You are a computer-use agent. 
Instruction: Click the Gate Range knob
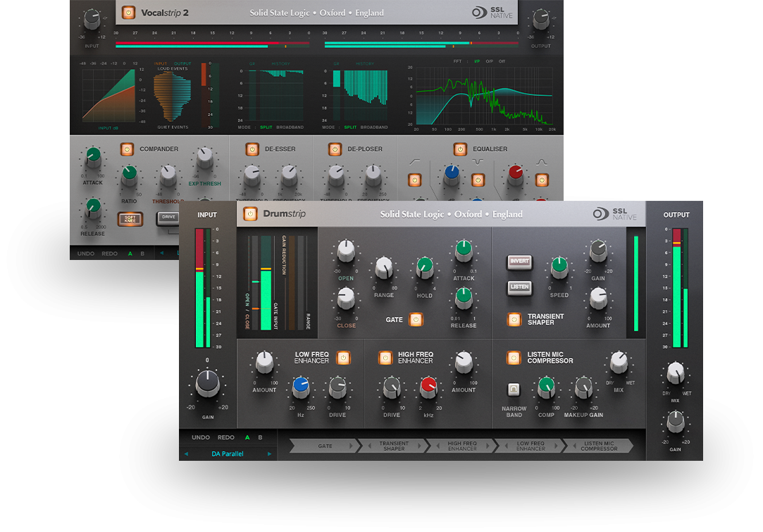click(384, 268)
